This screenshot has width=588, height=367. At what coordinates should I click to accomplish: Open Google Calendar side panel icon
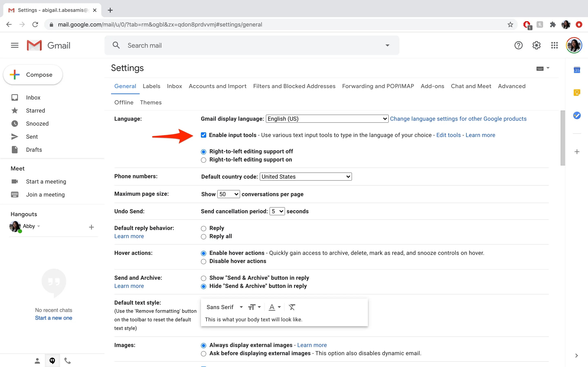(x=577, y=70)
